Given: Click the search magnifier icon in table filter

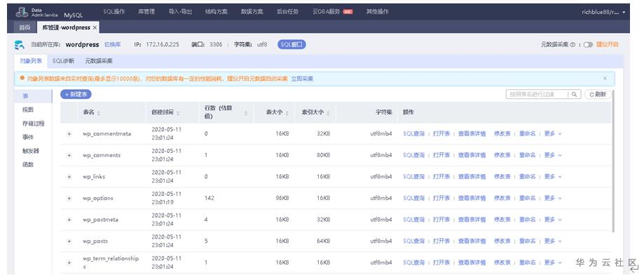Looking at the screenshot, I should [x=575, y=94].
